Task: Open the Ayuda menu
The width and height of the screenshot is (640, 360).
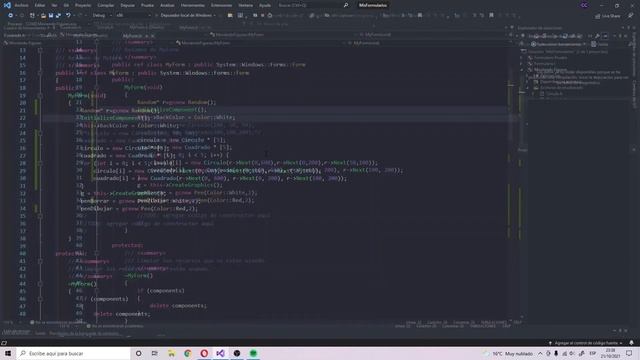Action: [265, 5]
